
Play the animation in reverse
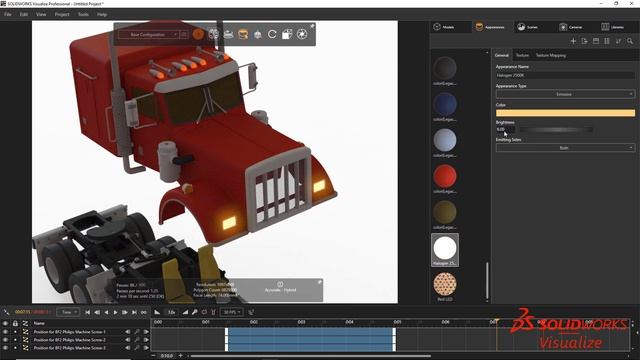point(106,312)
